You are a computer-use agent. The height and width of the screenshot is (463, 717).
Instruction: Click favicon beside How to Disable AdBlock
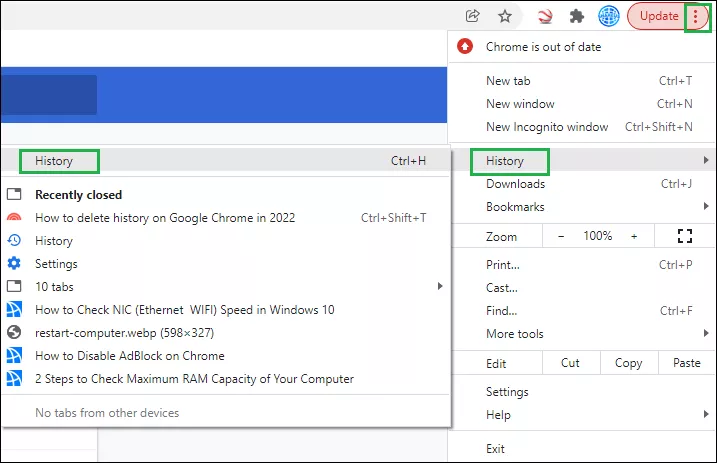coord(14,355)
